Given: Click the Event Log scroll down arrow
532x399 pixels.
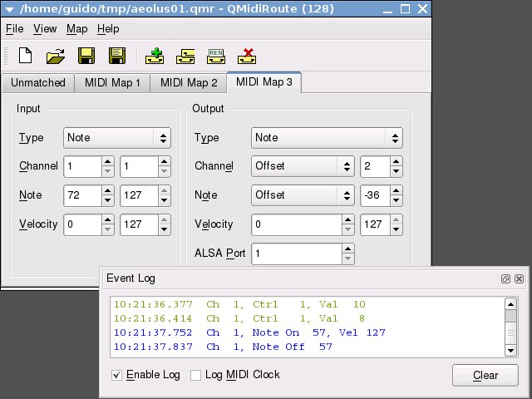Looking at the screenshot, I should (x=510, y=351).
